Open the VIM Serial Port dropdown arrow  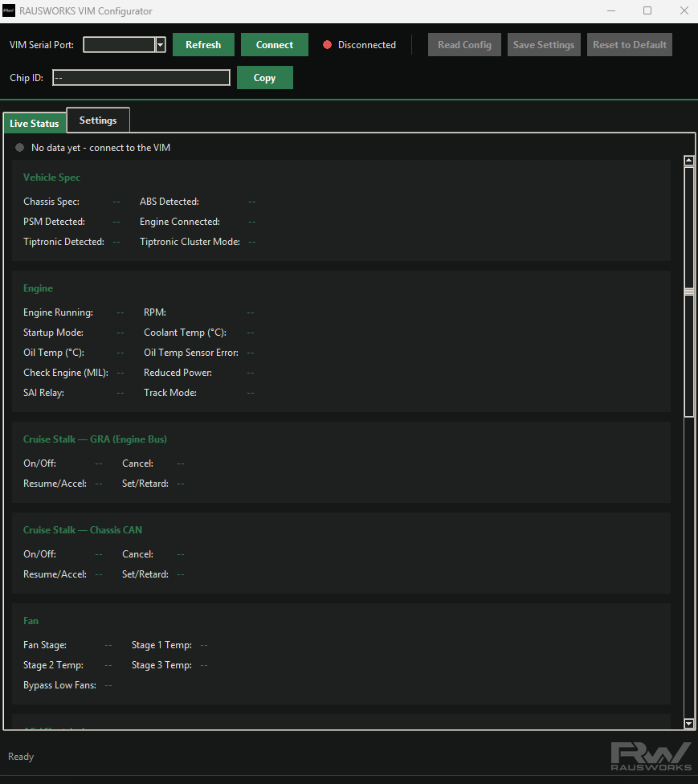(161, 44)
